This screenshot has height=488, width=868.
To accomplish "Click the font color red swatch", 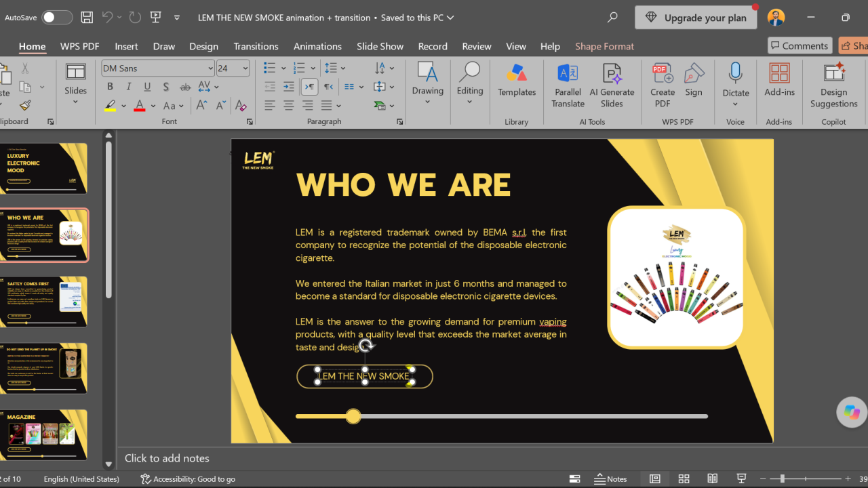I will tap(140, 106).
